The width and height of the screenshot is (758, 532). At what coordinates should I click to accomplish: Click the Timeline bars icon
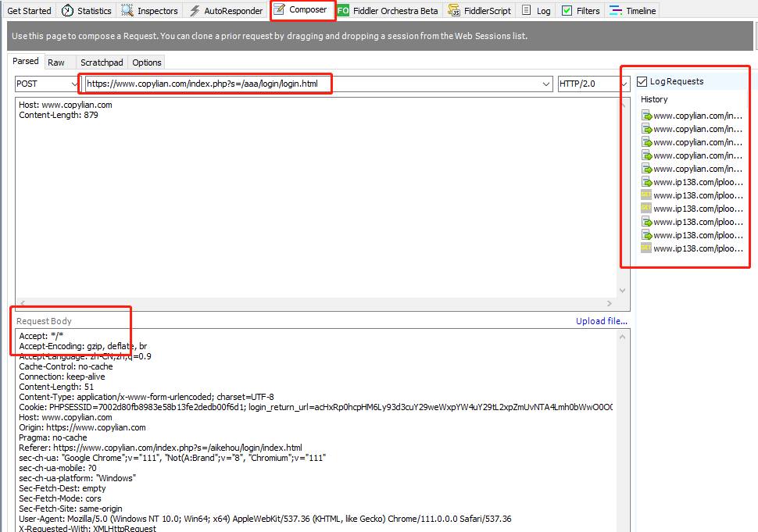[x=616, y=11]
